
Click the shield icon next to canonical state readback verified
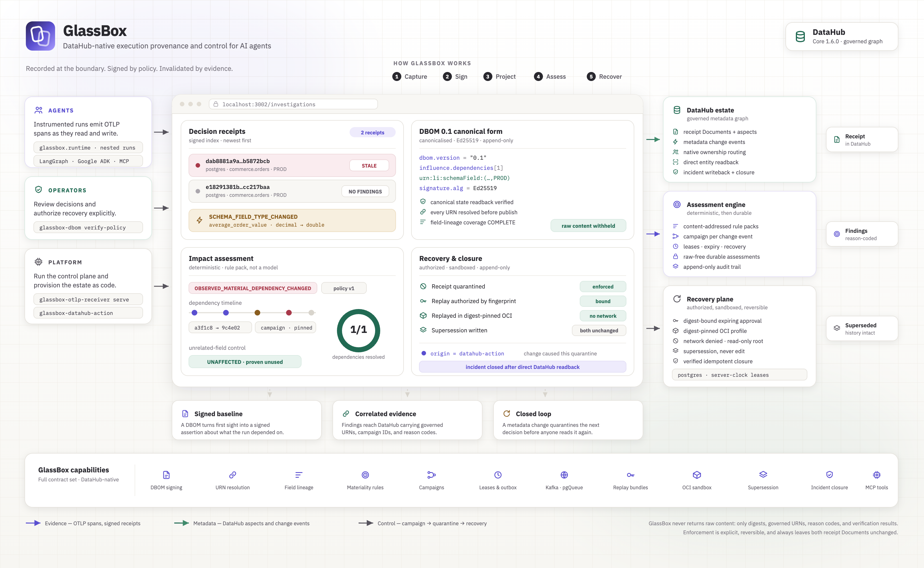[423, 202]
